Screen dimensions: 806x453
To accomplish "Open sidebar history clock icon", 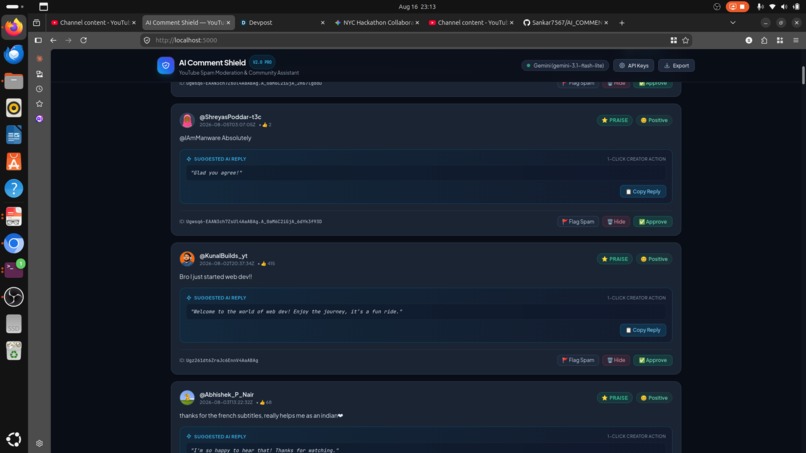I will pos(39,89).
